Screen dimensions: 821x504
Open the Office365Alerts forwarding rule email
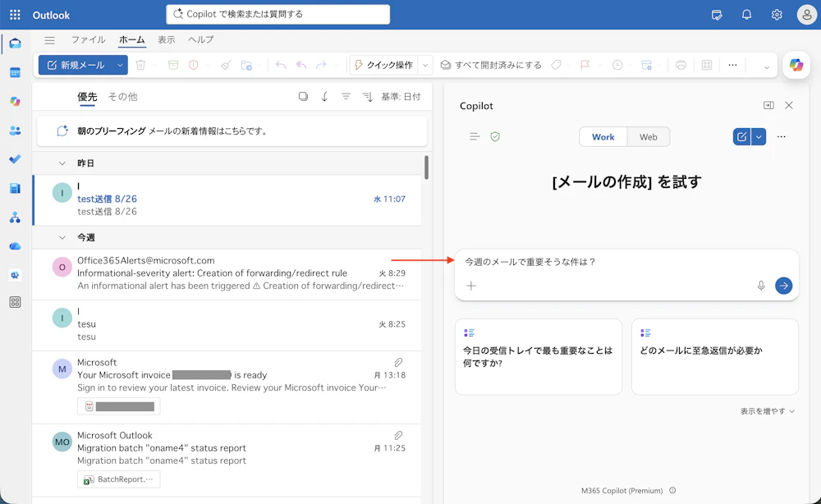tap(227, 273)
